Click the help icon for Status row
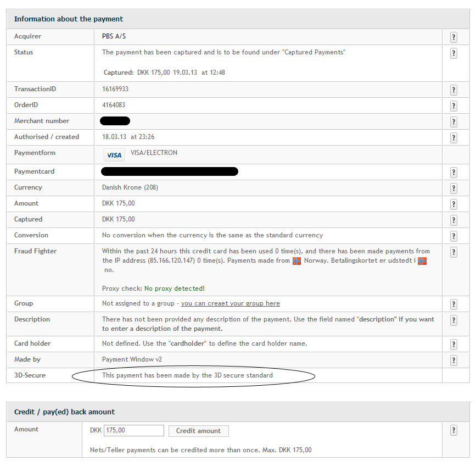 (x=453, y=53)
